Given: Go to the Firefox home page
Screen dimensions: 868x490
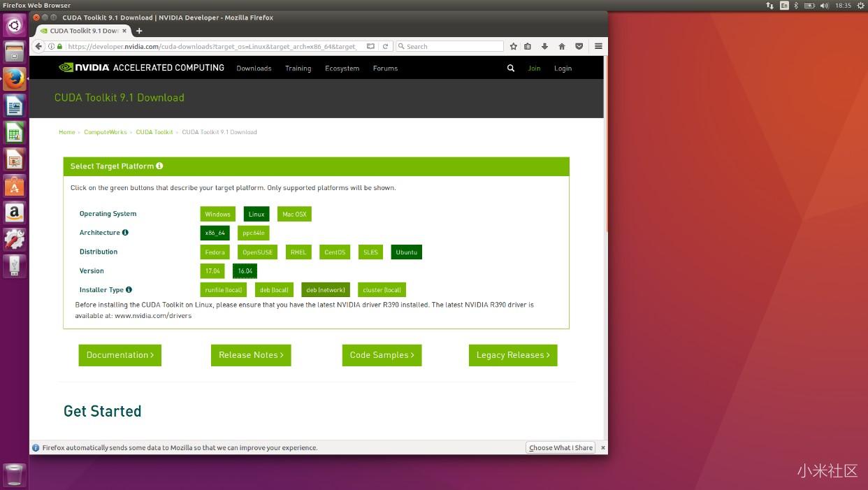Looking at the screenshot, I should pyautogui.click(x=562, y=47).
